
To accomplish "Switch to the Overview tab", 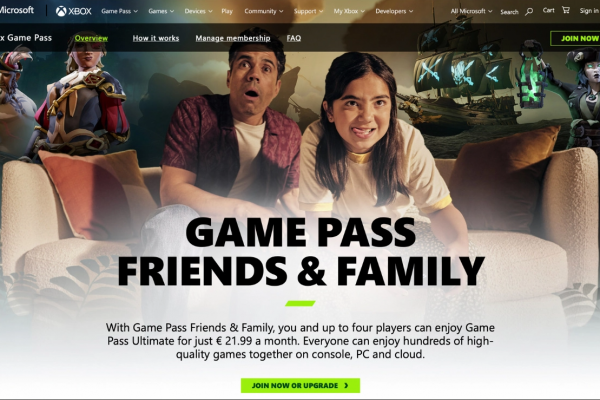I will click(91, 38).
